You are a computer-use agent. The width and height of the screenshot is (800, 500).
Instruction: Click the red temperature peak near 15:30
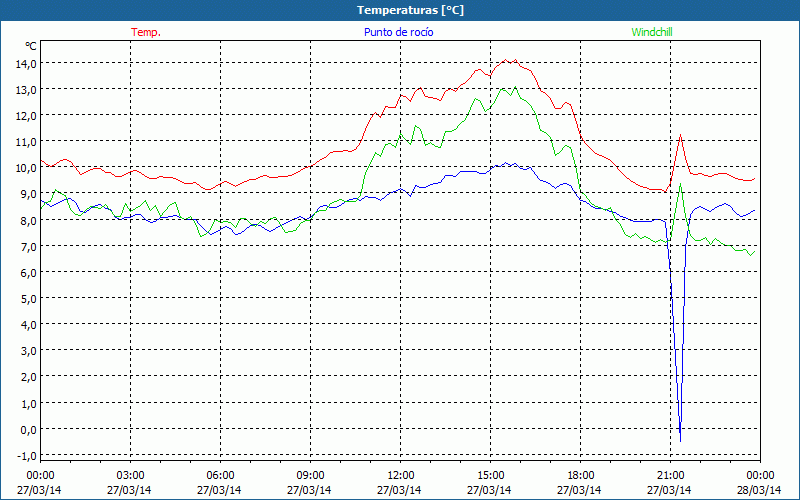coord(506,60)
